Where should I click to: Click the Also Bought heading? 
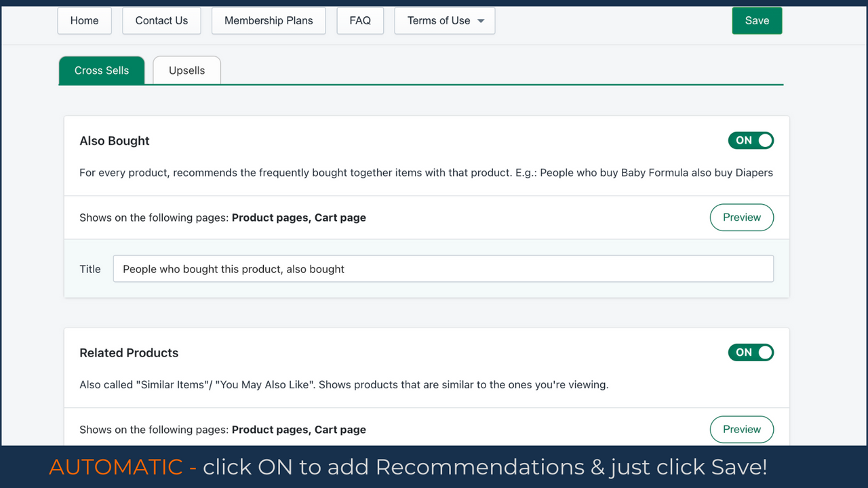[x=115, y=141]
